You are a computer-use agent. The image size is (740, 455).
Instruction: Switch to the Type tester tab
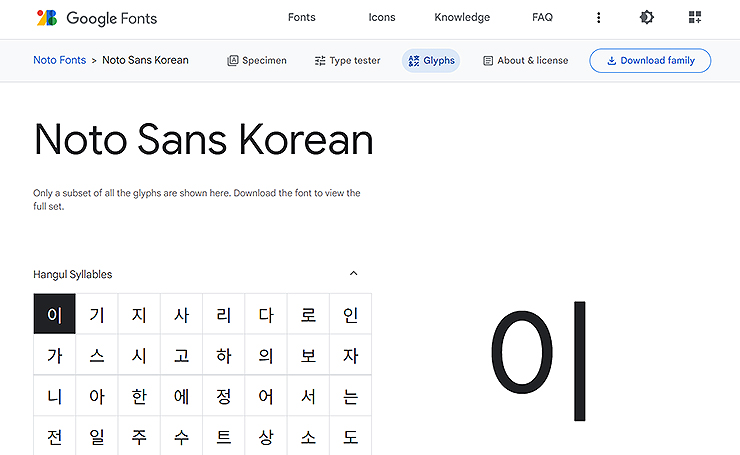click(347, 60)
